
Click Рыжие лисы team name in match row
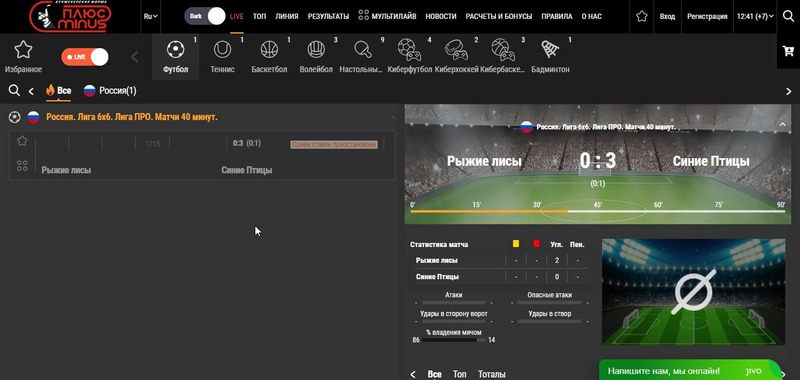[x=66, y=170]
